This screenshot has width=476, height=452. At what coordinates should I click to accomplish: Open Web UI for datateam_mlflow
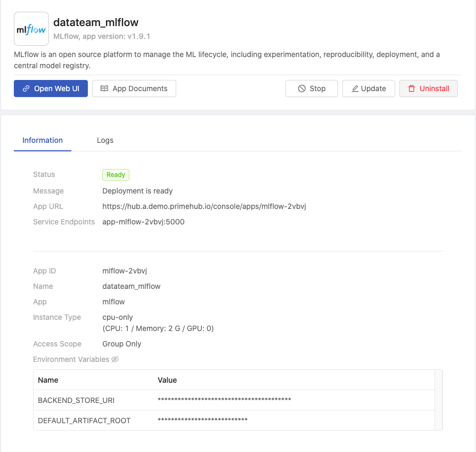(x=51, y=88)
